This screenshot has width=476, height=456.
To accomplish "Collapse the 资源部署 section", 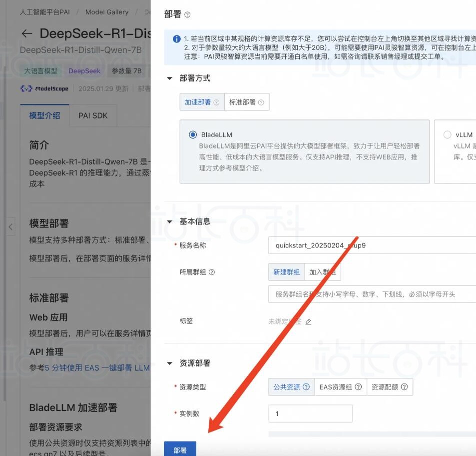I will point(170,363).
